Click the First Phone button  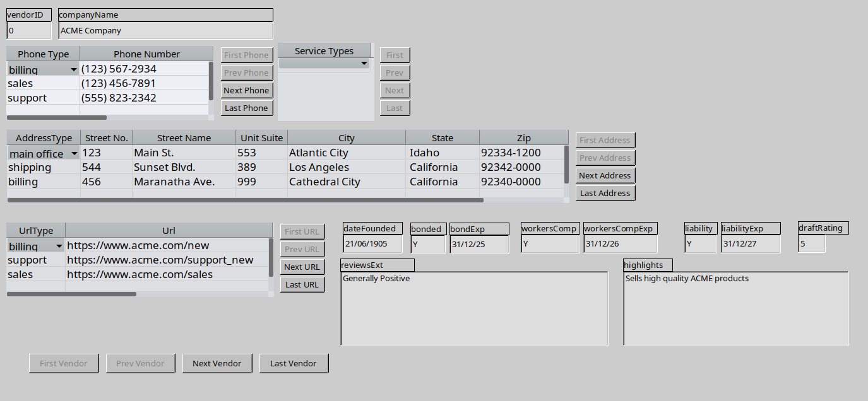coord(247,55)
